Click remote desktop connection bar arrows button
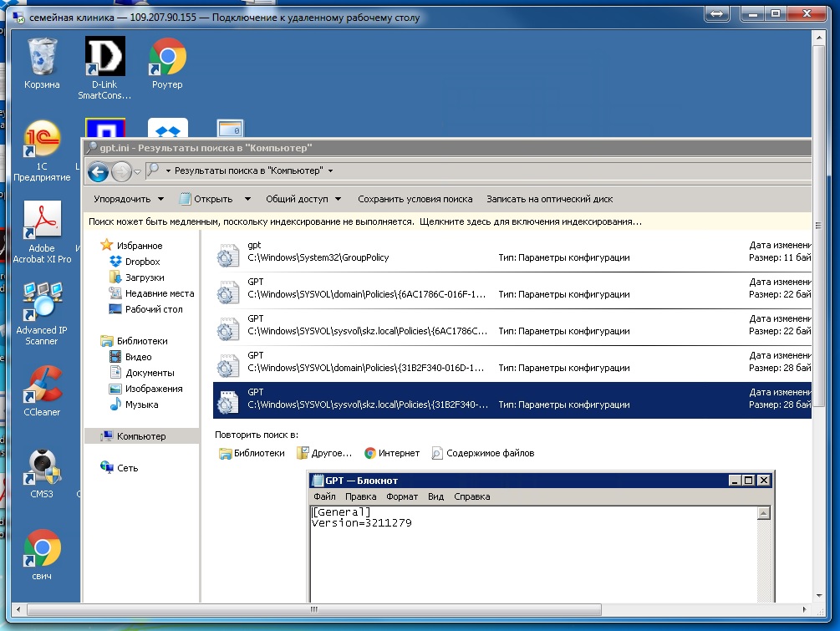The height and width of the screenshot is (631, 840). pyautogui.click(x=717, y=13)
